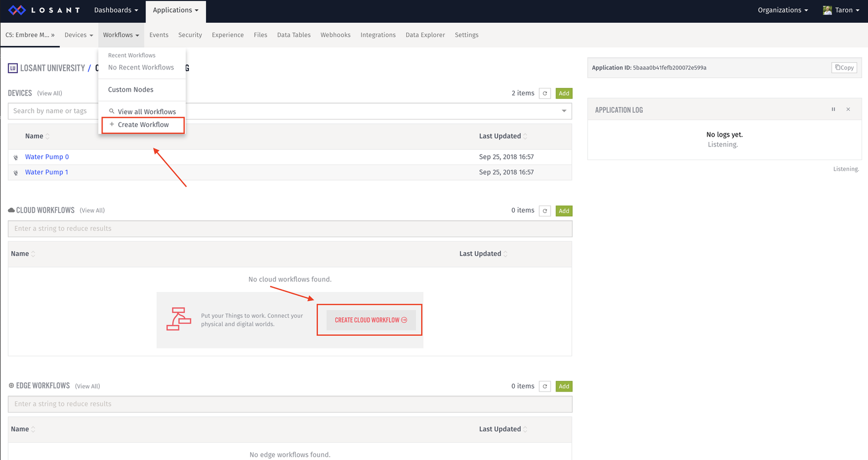Refresh the Devices list

click(545, 93)
